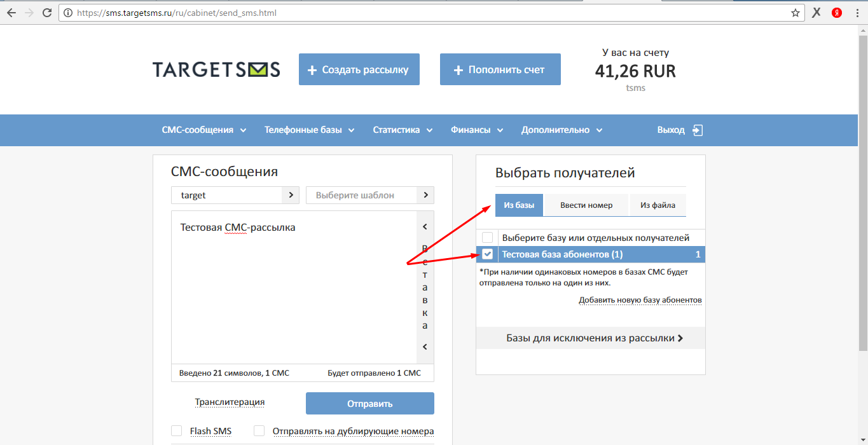
Task: Switch to 'Из базы' tab
Action: point(519,205)
